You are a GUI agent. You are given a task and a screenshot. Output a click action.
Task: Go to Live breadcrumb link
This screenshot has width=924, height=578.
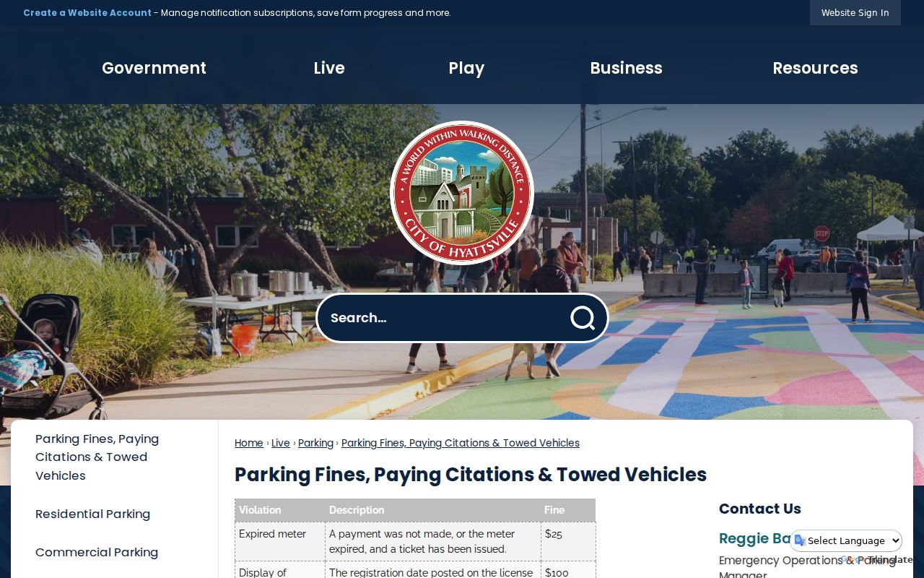[x=281, y=443]
